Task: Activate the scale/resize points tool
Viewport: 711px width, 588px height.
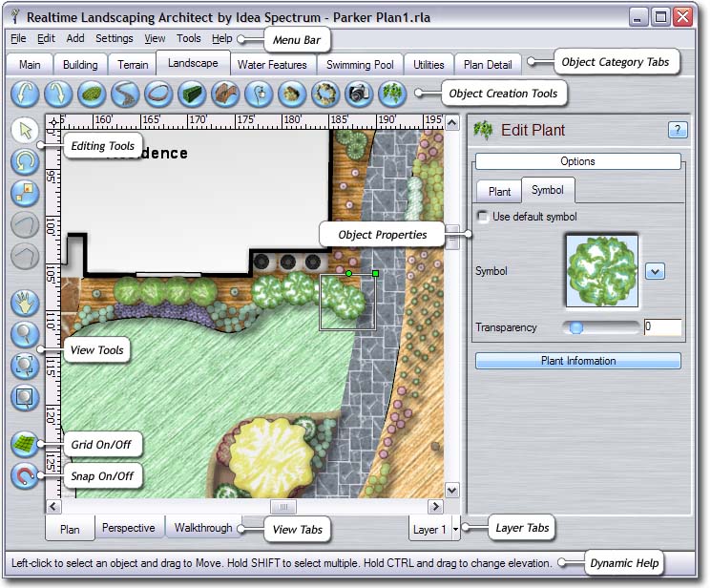Action: 25,193
